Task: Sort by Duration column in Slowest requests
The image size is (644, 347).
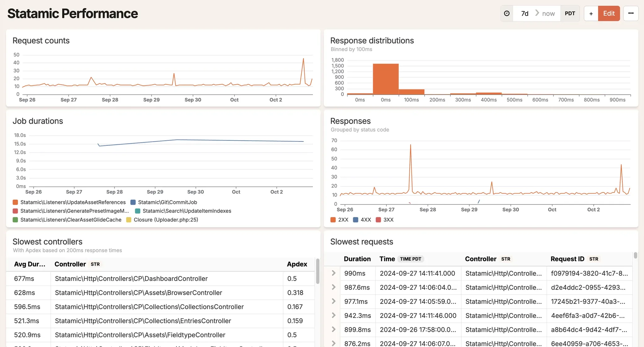Action: (x=357, y=259)
